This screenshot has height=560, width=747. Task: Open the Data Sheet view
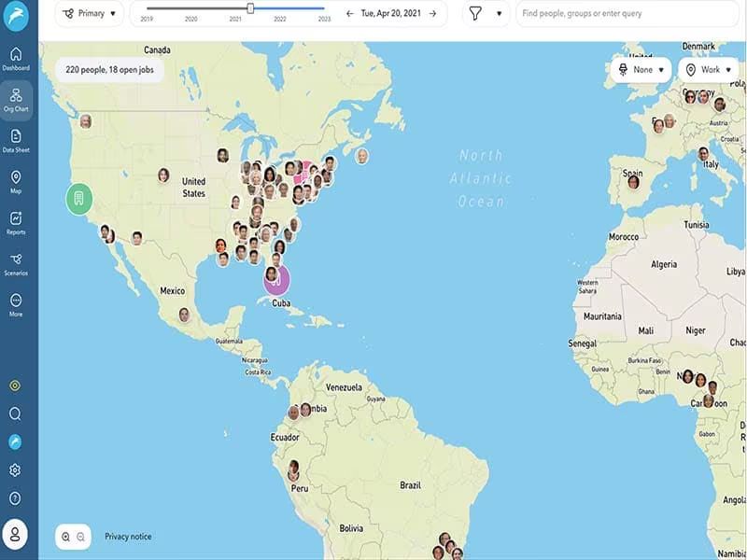coord(16,141)
